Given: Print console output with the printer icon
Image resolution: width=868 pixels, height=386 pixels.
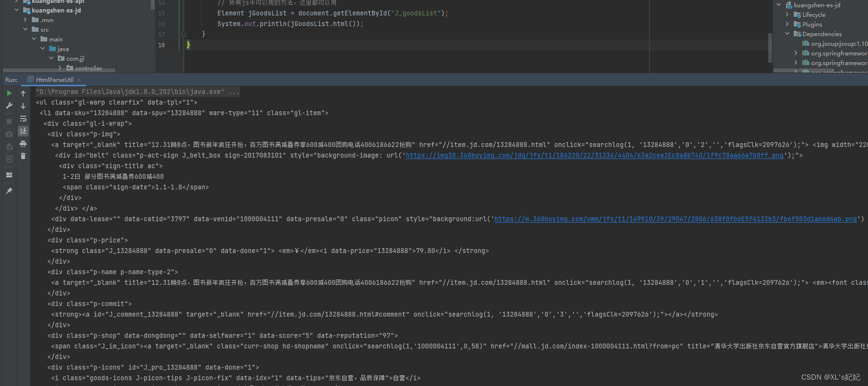Looking at the screenshot, I should pos(23,144).
